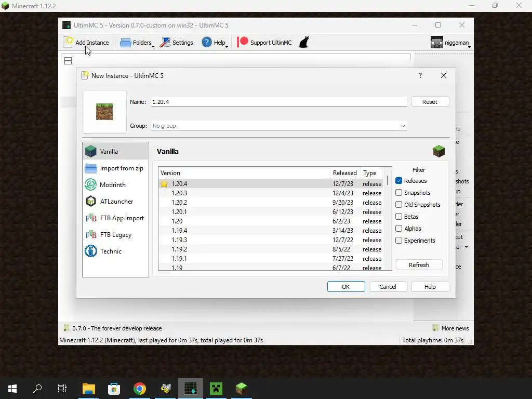The height and width of the screenshot is (399, 532).
Task: Click the Name input field
Action: [x=279, y=102]
